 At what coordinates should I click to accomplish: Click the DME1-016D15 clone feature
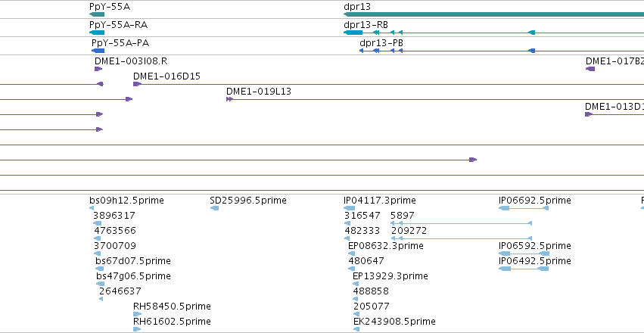[388, 84]
